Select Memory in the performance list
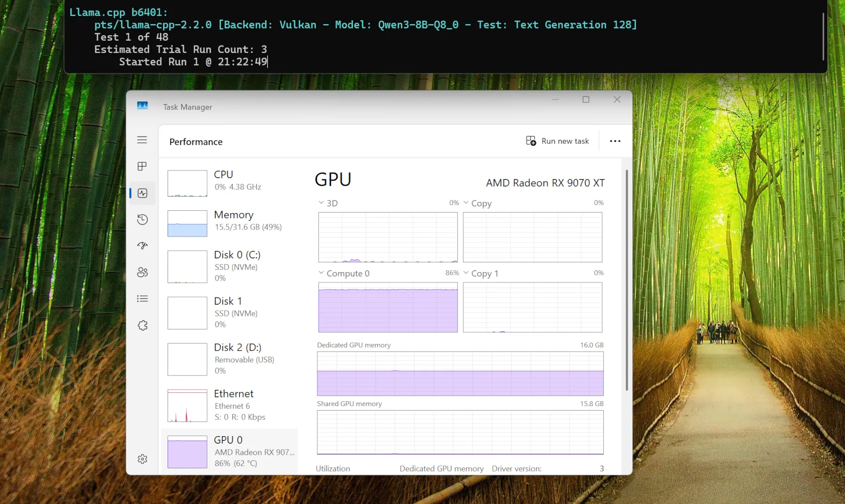This screenshot has height=504, width=845. (230, 221)
